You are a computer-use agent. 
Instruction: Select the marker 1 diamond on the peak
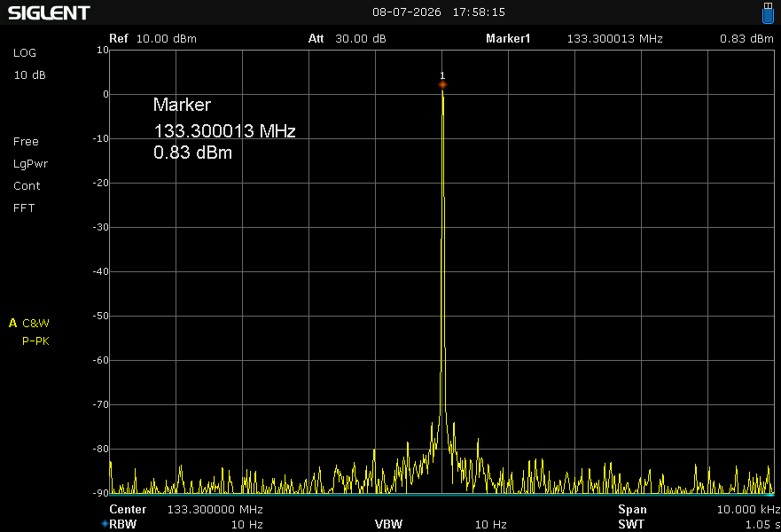tap(442, 85)
